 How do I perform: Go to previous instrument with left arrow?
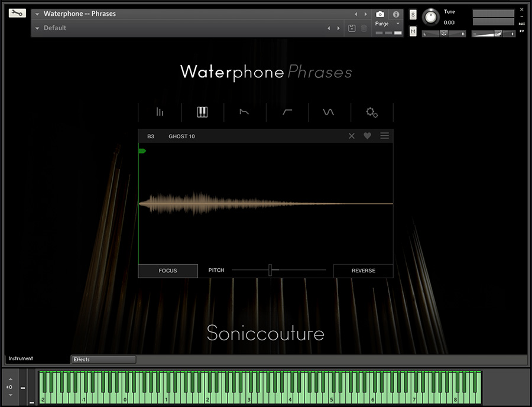click(x=356, y=14)
